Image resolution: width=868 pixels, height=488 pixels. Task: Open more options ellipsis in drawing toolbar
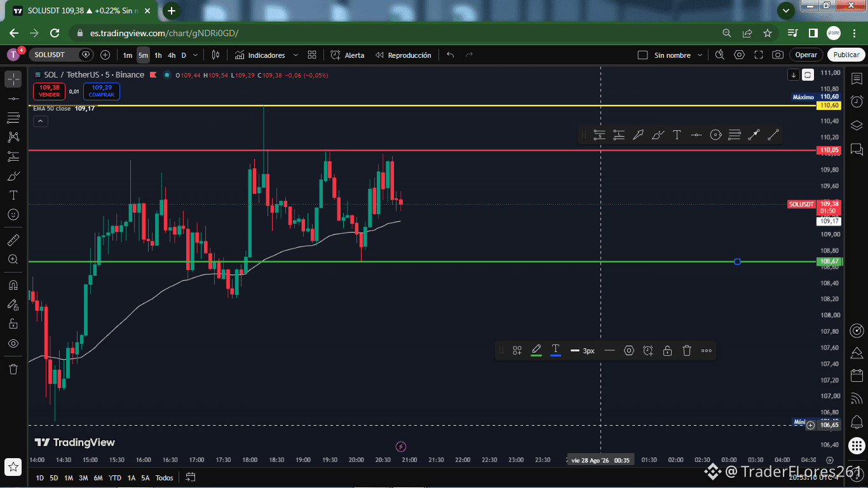tap(707, 350)
